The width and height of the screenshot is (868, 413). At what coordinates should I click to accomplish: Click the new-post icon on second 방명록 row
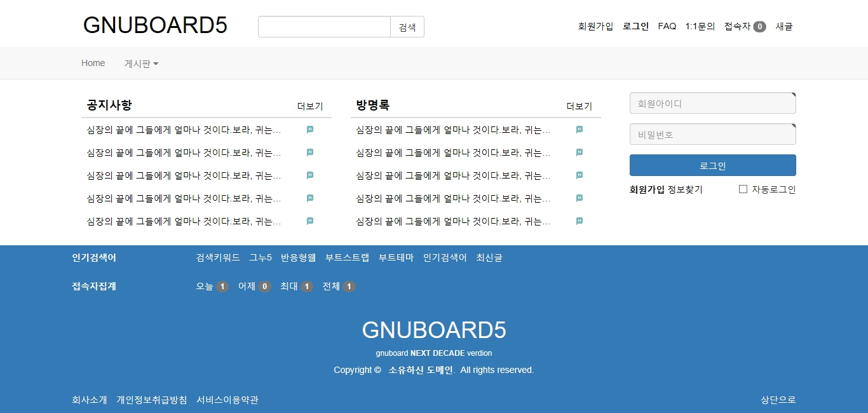click(580, 152)
